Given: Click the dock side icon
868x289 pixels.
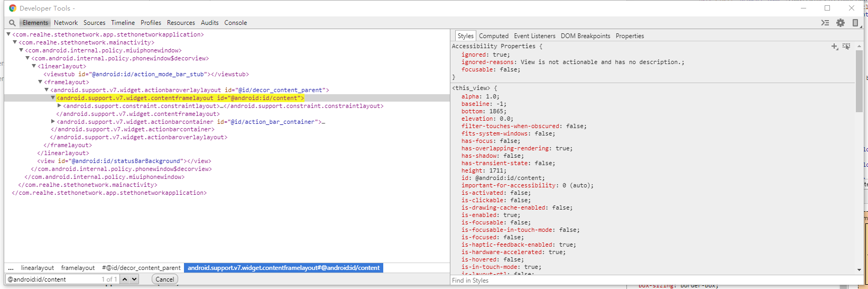Looking at the screenshot, I should click(x=855, y=23).
